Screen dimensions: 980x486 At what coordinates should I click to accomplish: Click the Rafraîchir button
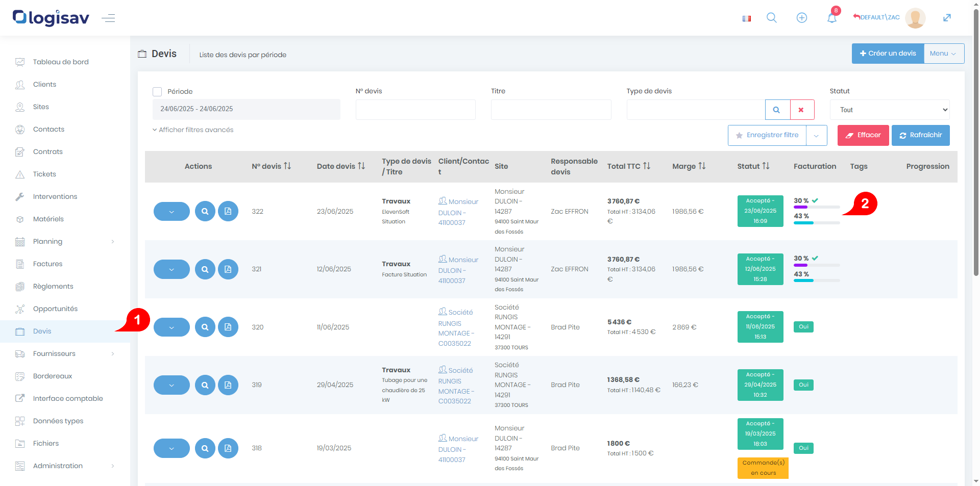point(921,135)
